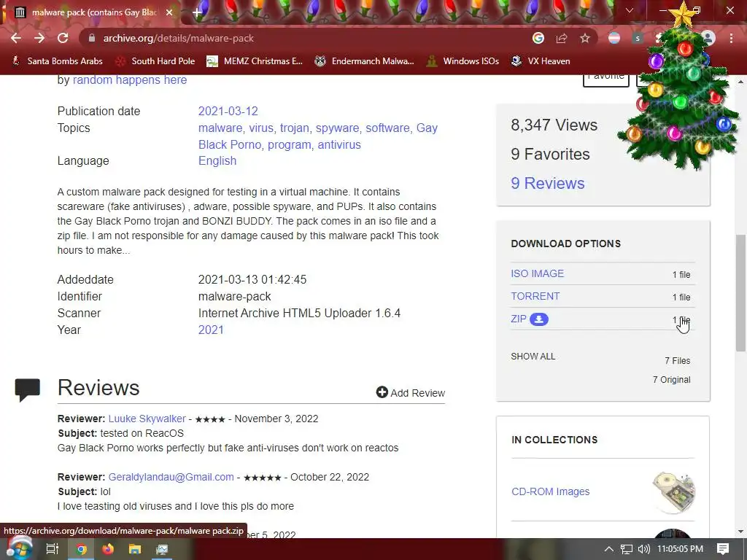Download the TORRENT option
Screen dimensions: 747x560
point(535,296)
